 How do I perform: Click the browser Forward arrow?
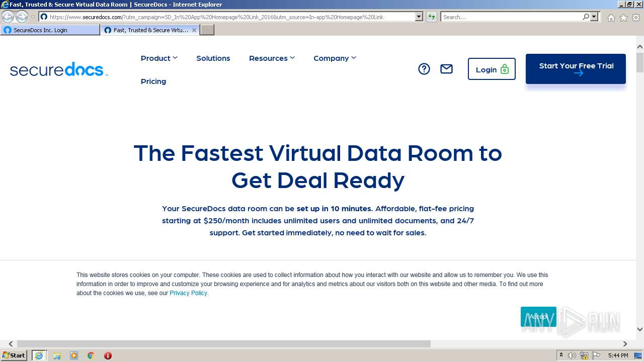tap(22, 17)
